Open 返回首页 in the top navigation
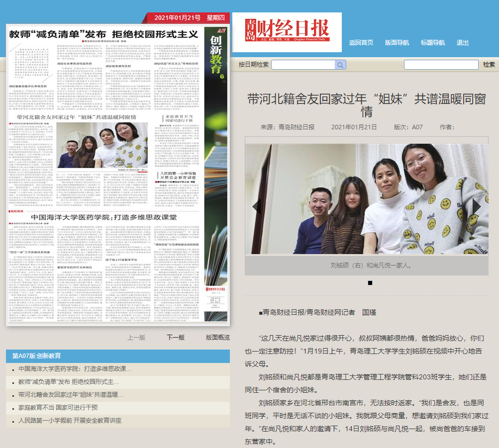Image resolution: width=499 pixels, height=448 pixels. 361,43
